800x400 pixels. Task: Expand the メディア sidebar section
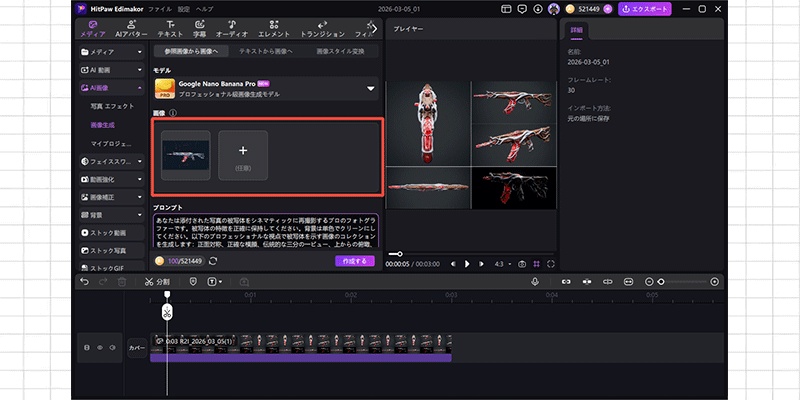pyautogui.click(x=112, y=52)
